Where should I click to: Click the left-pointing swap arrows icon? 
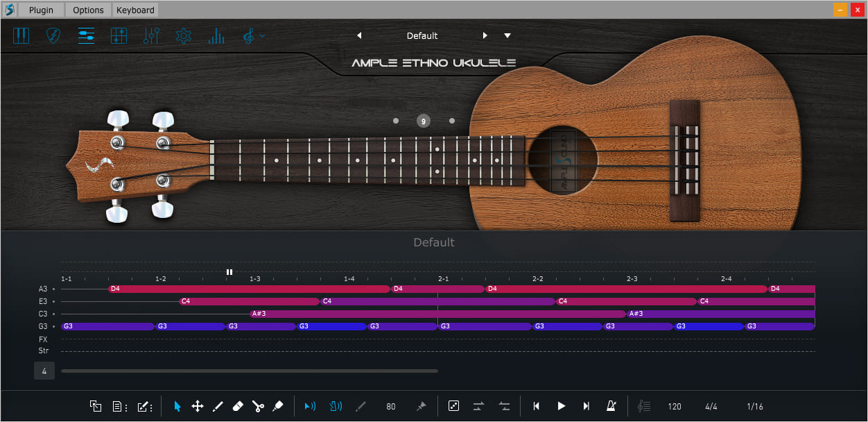(x=504, y=406)
